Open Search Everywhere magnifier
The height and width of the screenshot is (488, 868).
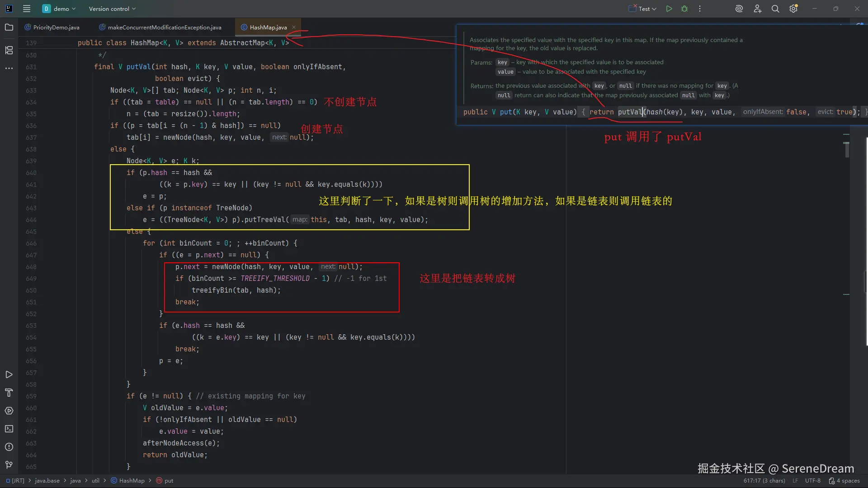775,9
